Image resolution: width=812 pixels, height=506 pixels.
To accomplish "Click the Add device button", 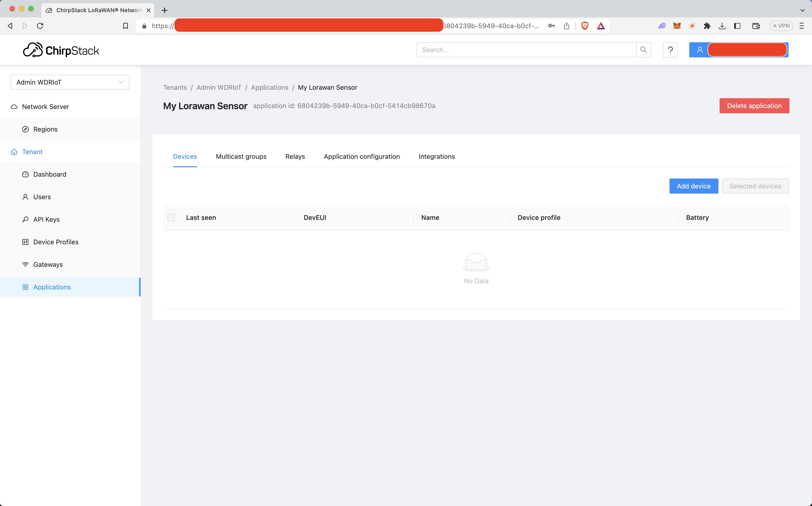I will point(694,186).
